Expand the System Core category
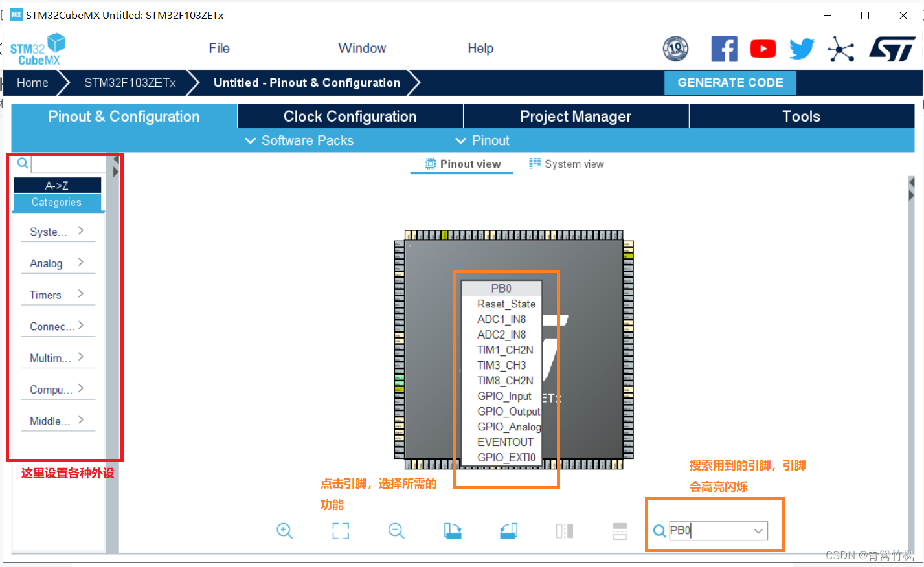Viewport: 924px width, 567px height. tap(58, 232)
